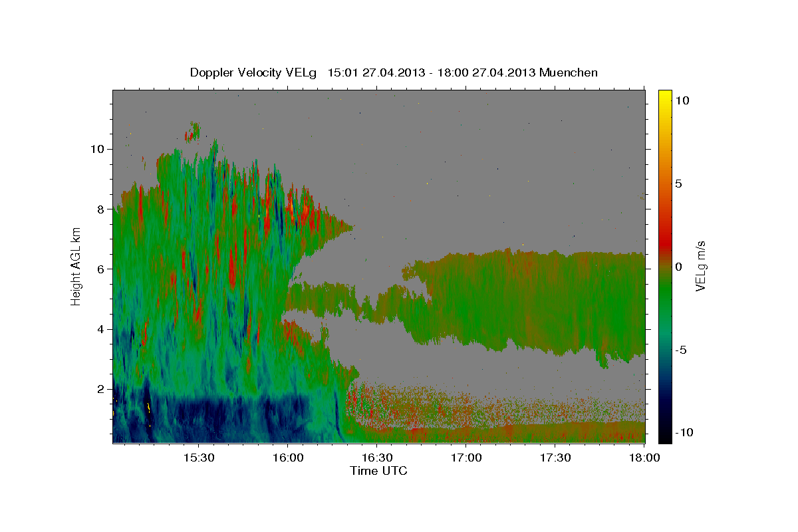Click the '15:30' time axis label
Image resolution: width=798 pixels, height=532 pixels.
click(x=198, y=458)
